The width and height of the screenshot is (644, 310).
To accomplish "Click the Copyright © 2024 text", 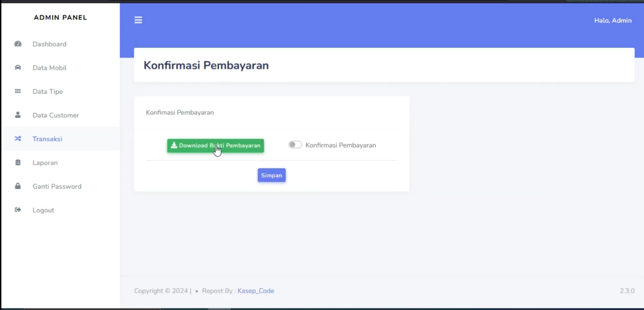I will click(x=161, y=291).
